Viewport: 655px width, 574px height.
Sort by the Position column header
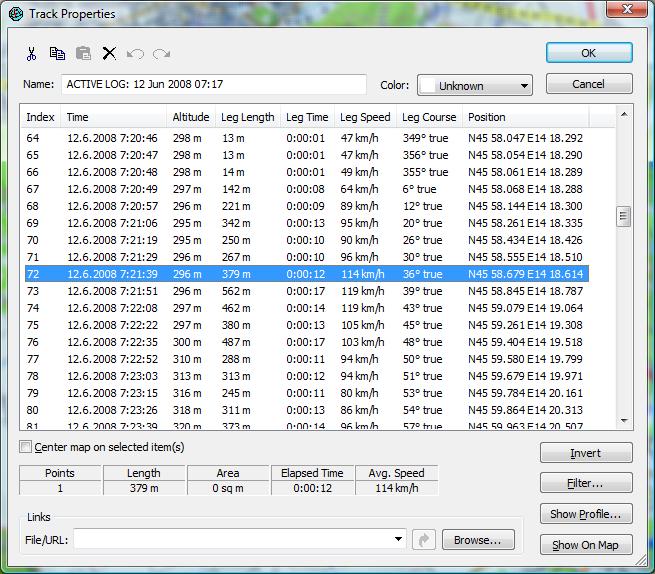[x=526, y=117]
